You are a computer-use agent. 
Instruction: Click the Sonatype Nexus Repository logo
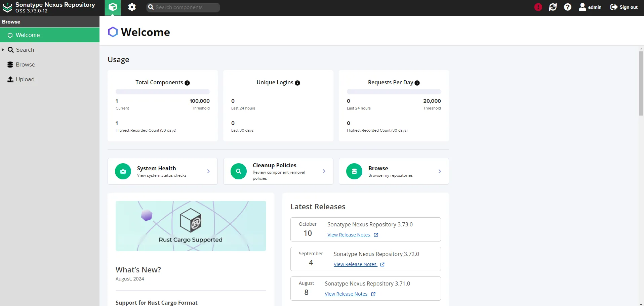pos(7,7)
